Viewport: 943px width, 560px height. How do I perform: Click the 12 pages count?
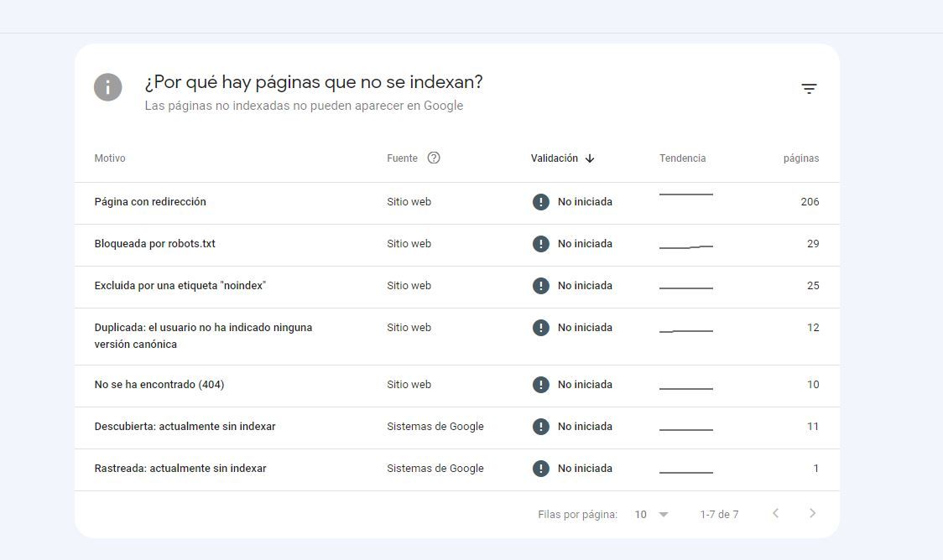click(x=813, y=328)
